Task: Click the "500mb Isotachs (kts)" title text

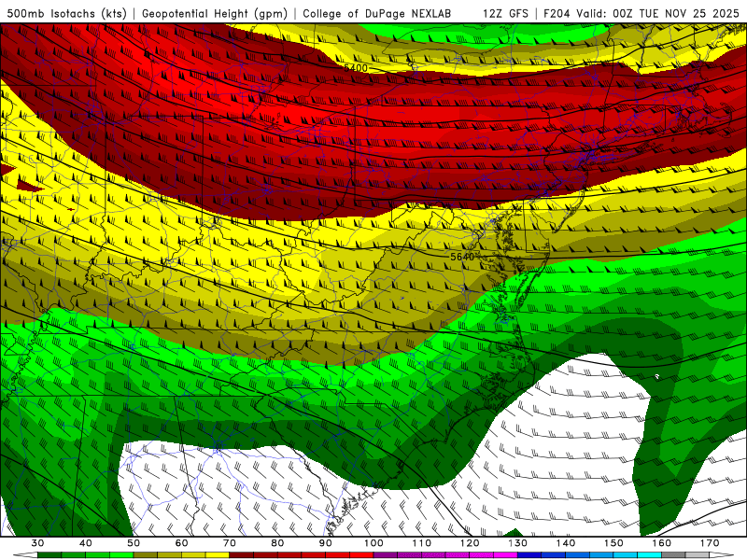Action: 66,13
